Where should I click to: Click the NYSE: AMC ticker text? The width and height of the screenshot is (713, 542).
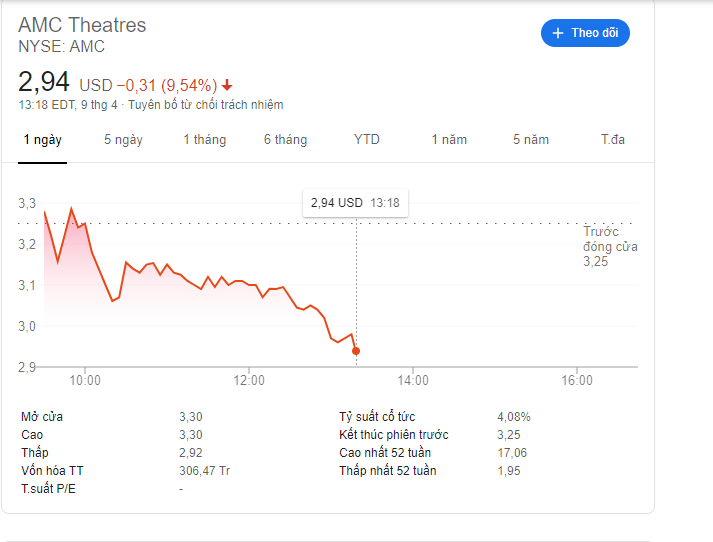click(x=61, y=47)
